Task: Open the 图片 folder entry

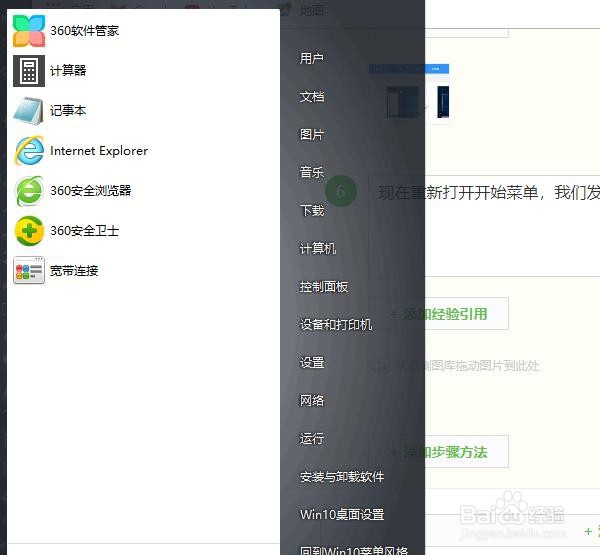Action: click(312, 134)
